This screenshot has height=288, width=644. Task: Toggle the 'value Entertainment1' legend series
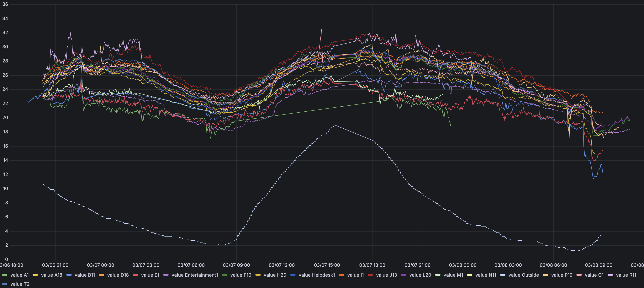[x=195, y=275]
